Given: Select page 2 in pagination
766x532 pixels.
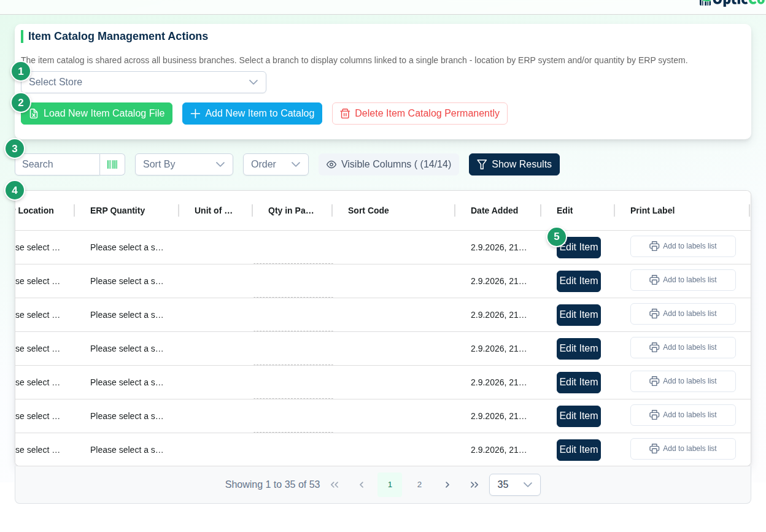Looking at the screenshot, I should click(419, 485).
